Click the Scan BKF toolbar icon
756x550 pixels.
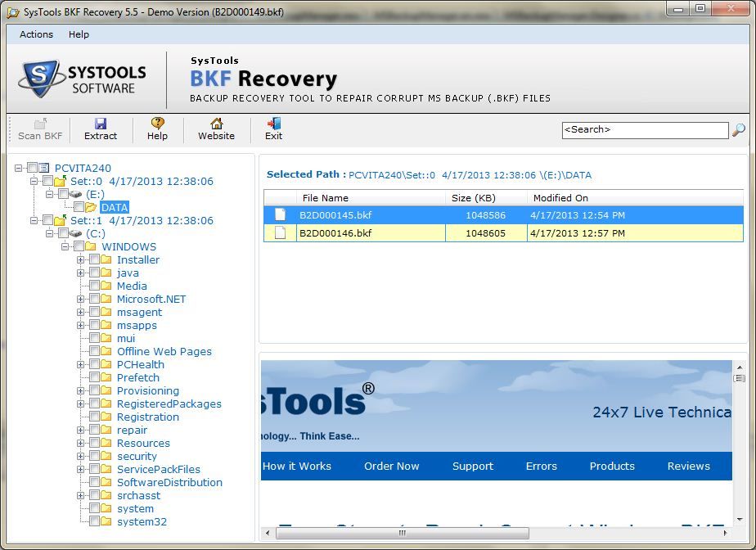point(40,124)
